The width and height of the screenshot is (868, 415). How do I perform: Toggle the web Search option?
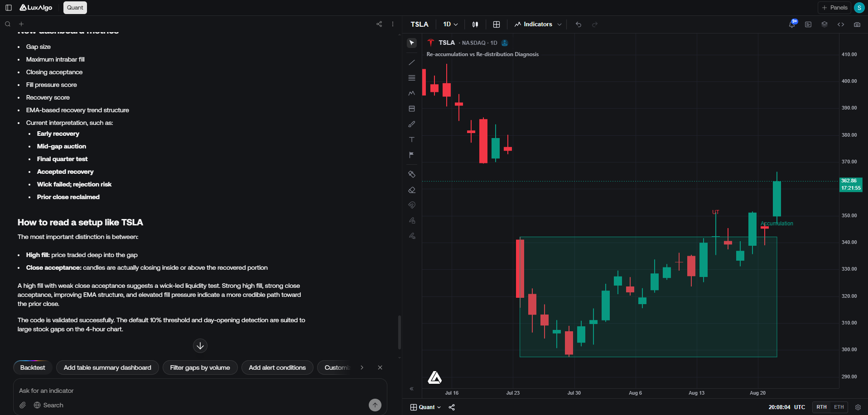pyautogui.click(x=48, y=405)
